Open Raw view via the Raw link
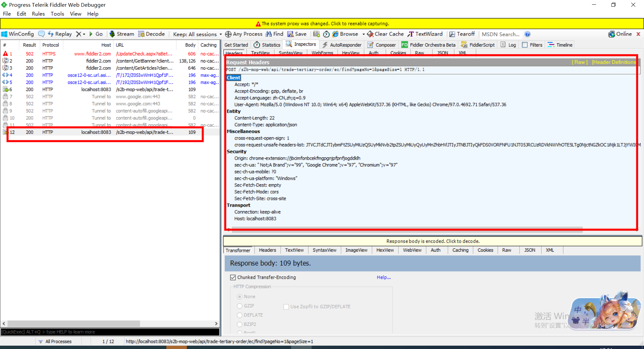The image size is (644, 349). 580,62
